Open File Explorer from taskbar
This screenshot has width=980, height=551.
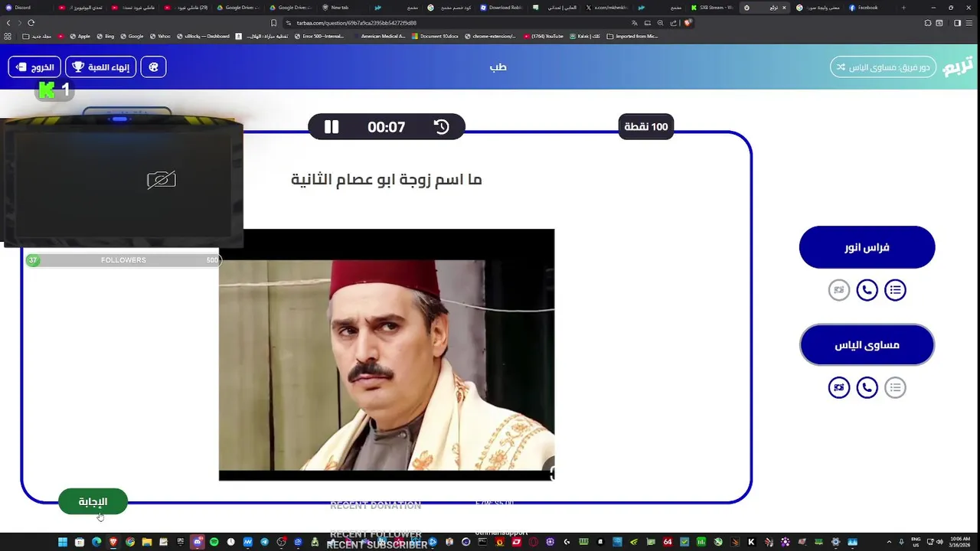click(147, 542)
